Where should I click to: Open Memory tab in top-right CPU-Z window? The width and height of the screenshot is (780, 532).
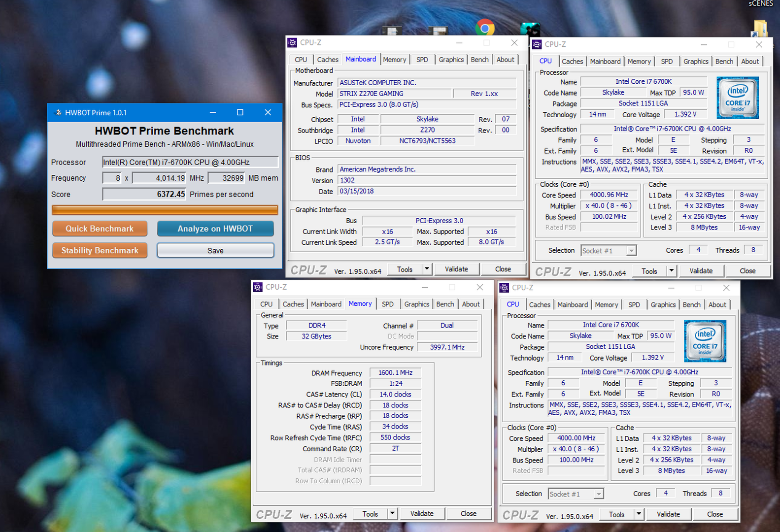(639, 62)
